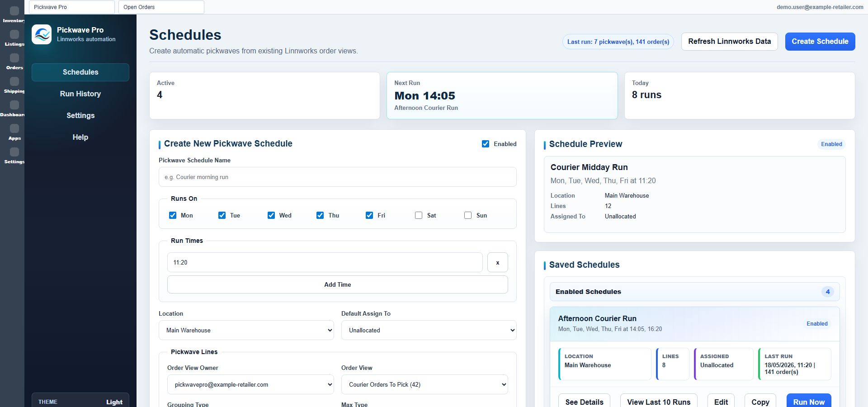Screen dimensions: 868x407
Task: Click the Pickwave Schedule Name input field
Action: 337,177
